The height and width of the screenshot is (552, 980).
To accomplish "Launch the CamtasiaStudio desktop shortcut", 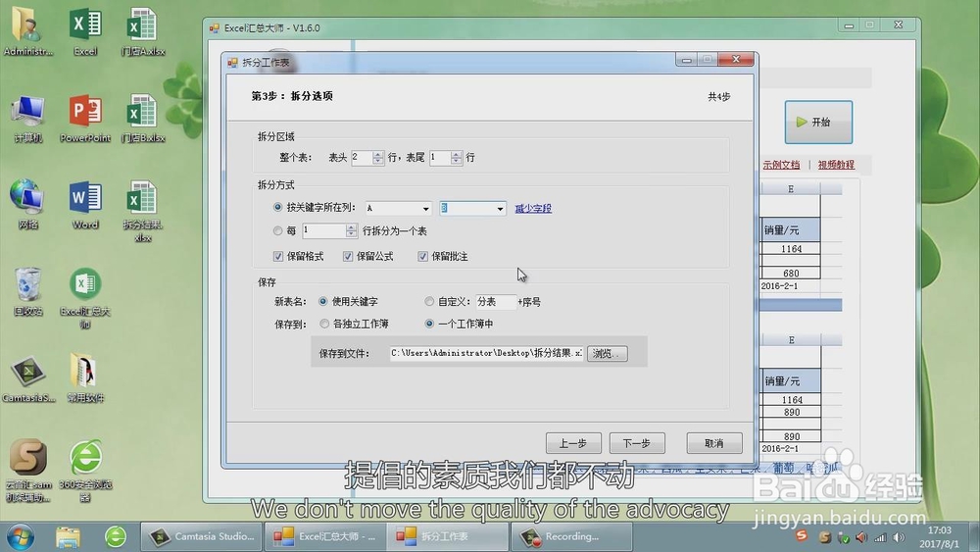I will pos(27,378).
